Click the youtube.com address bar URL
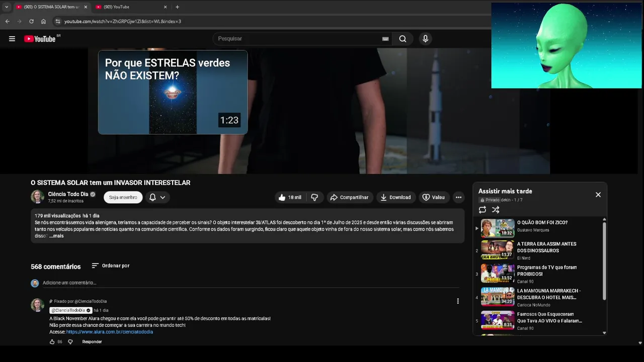This screenshot has width=644, height=362. pyautogui.click(x=123, y=22)
